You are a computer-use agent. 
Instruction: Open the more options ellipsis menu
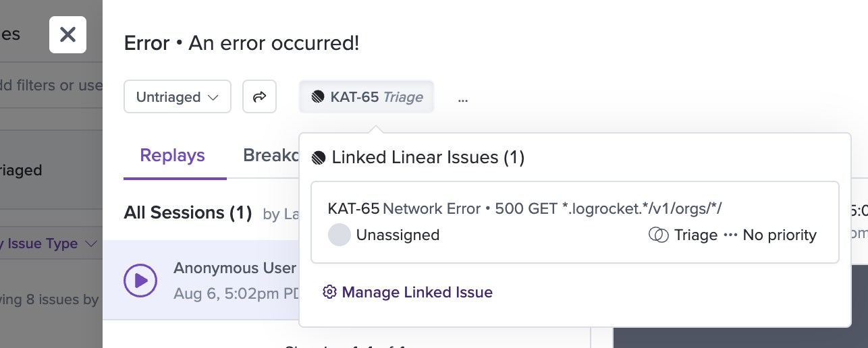point(463,98)
